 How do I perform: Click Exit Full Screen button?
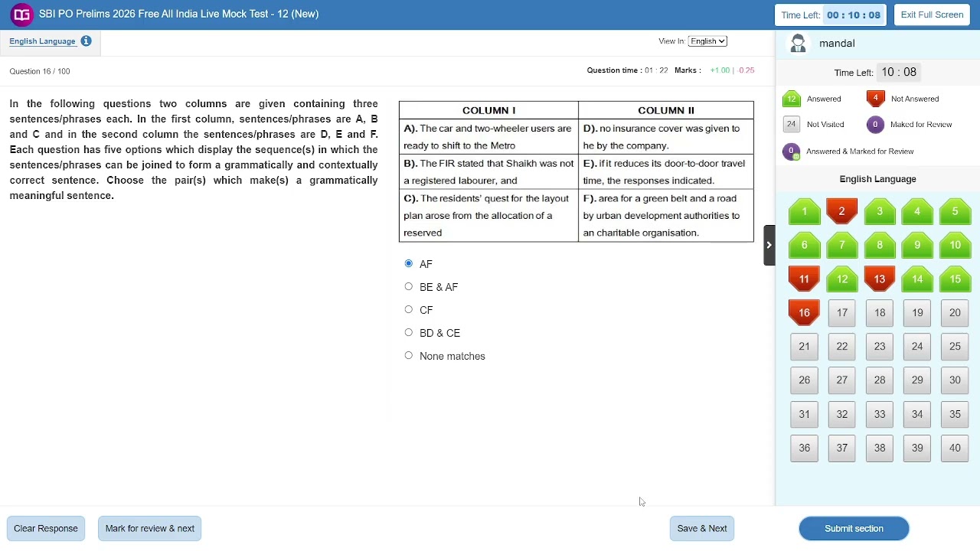[932, 15]
